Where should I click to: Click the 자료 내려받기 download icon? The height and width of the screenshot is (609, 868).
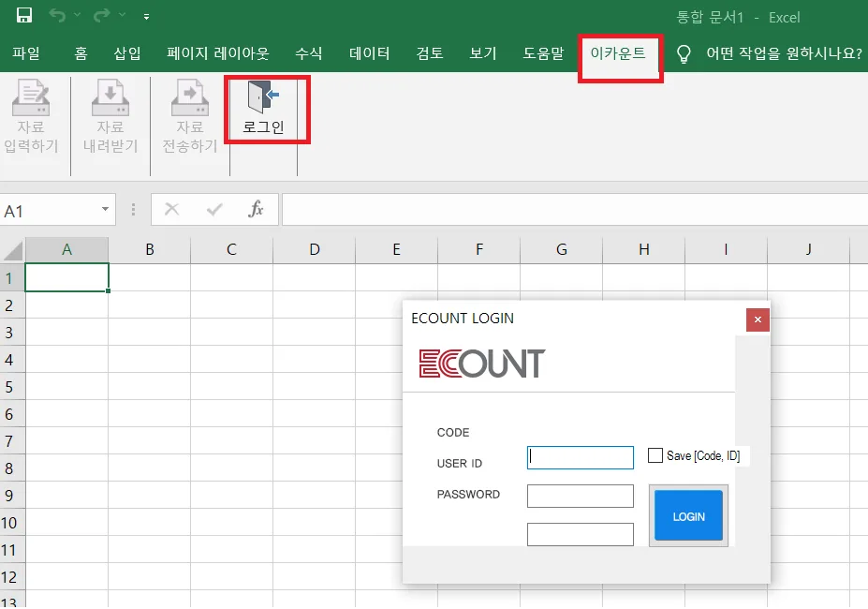pyautogui.click(x=110, y=97)
